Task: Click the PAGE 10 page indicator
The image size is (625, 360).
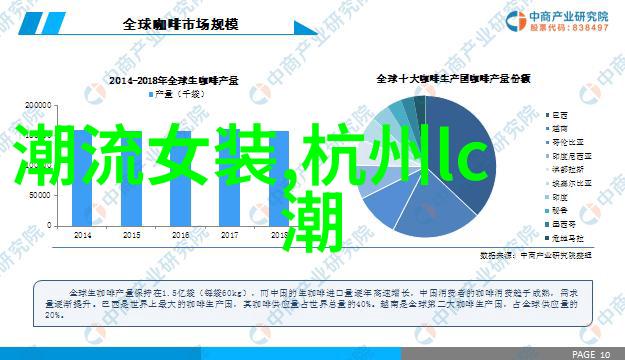Action: 591,354
